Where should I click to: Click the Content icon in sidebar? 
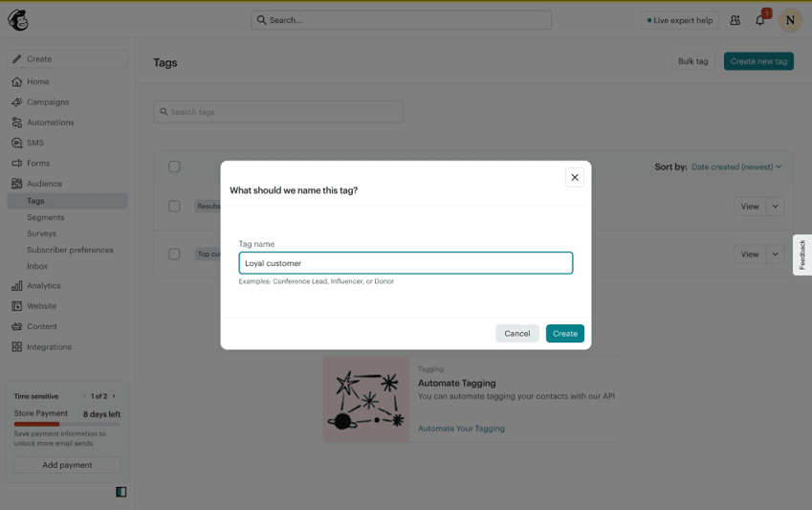click(16, 326)
